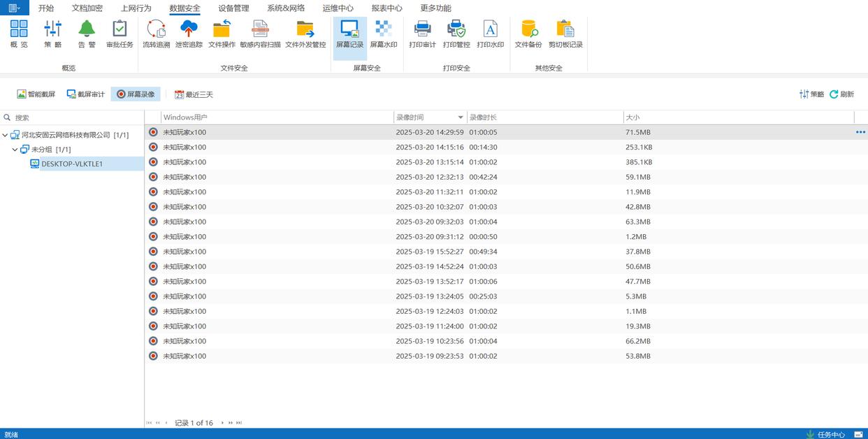Select the 文件备份 icon
Viewport: 868px width, 439px height.
tap(528, 34)
